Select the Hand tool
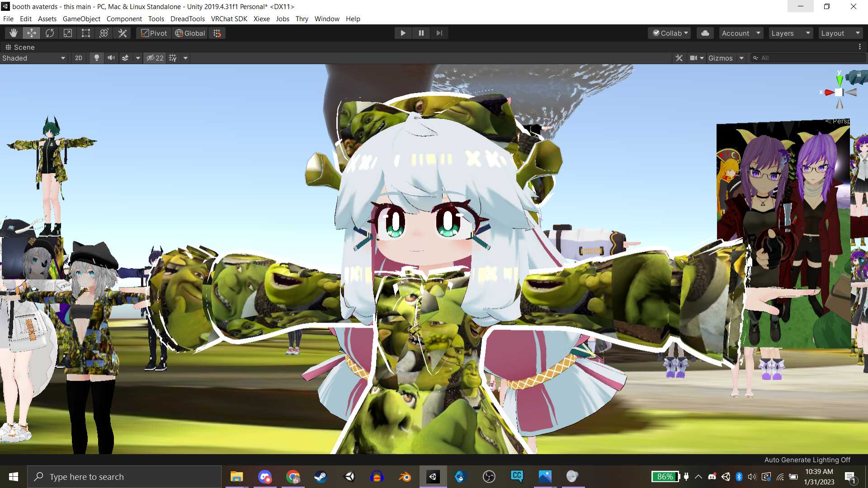This screenshot has width=868, height=488. [14, 33]
